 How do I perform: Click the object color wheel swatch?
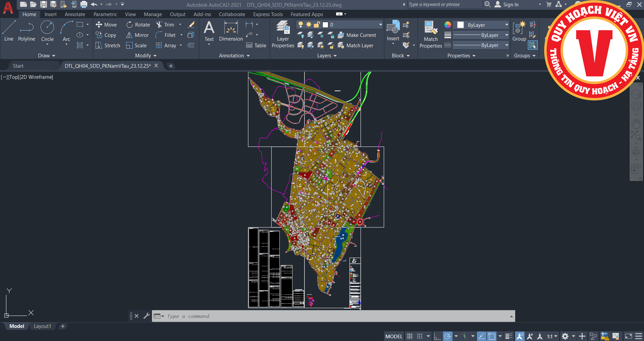[x=448, y=25]
